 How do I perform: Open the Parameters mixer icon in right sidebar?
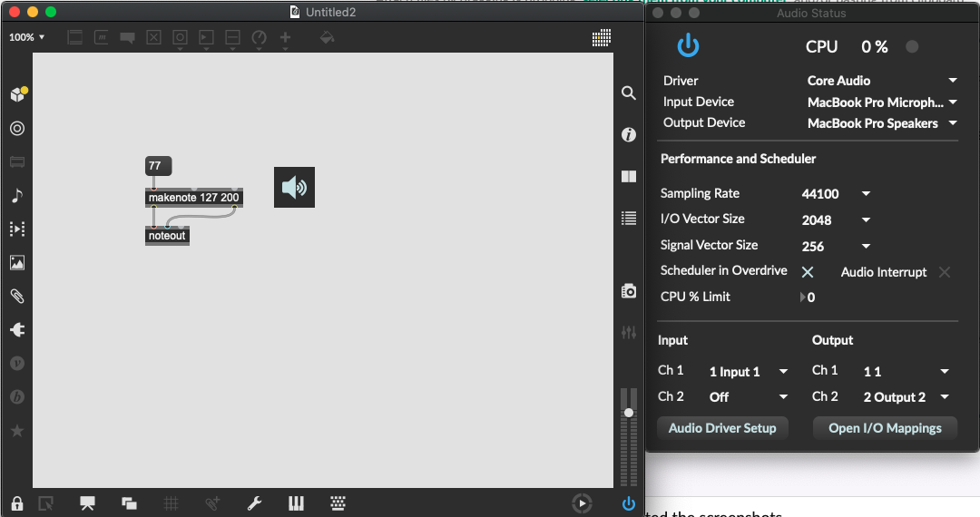tap(629, 332)
